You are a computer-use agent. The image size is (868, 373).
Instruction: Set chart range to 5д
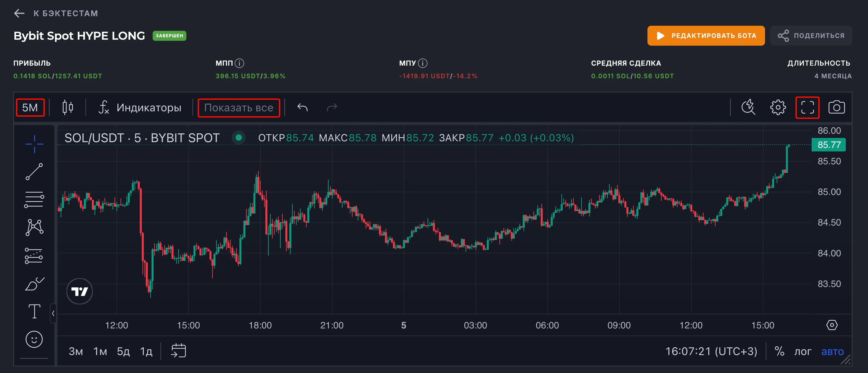click(x=123, y=351)
